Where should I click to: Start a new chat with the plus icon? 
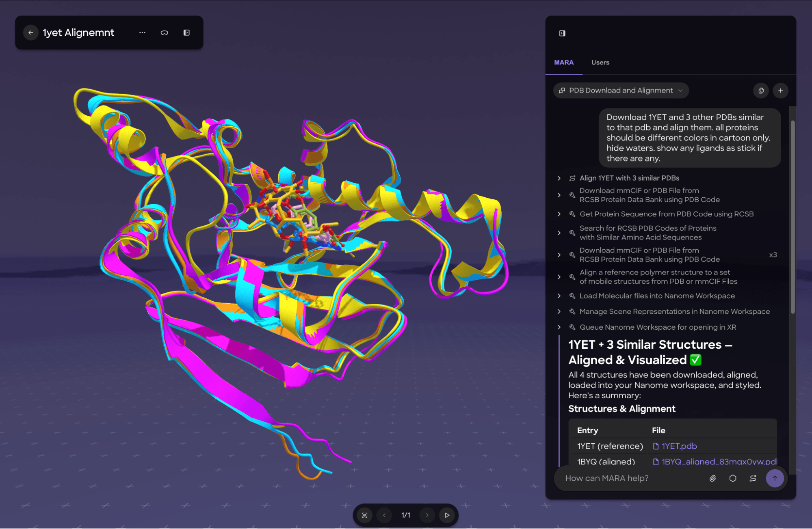pyautogui.click(x=780, y=91)
